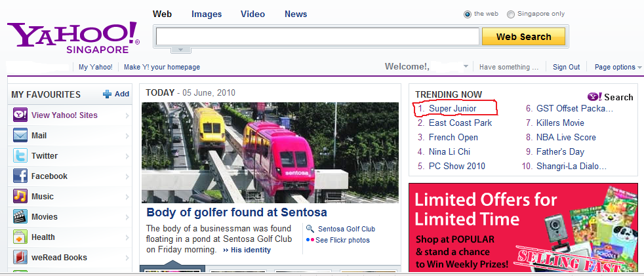This screenshot has height=276, width=644.
Task: Switch to the Video search tab
Action: click(252, 14)
